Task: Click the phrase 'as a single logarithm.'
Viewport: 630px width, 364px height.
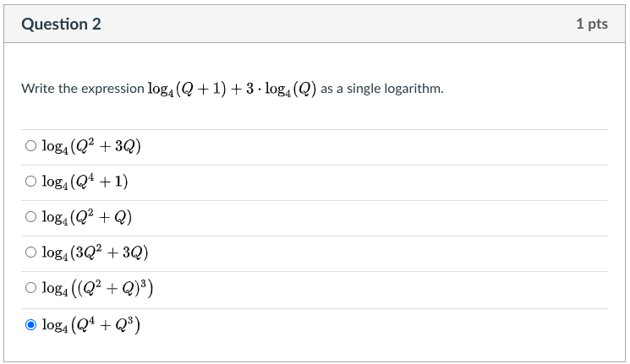Action: [x=382, y=89]
